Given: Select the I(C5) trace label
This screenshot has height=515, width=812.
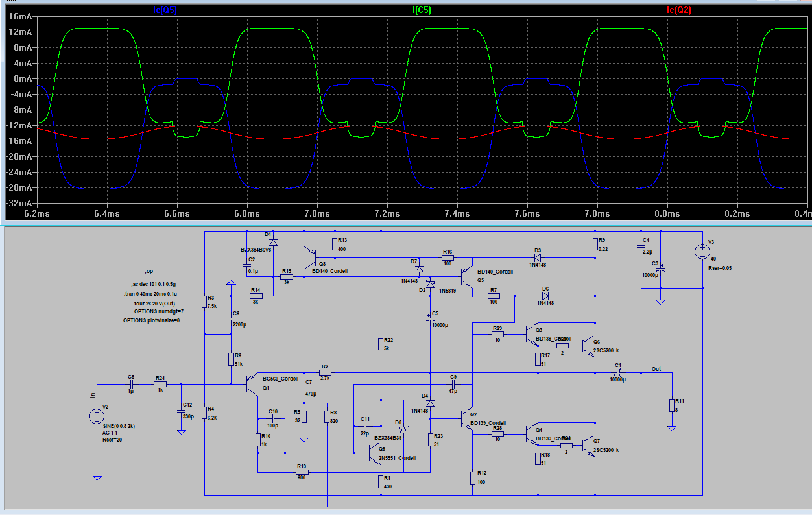Looking at the screenshot, I should pyautogui.click(x=422, y=11).
